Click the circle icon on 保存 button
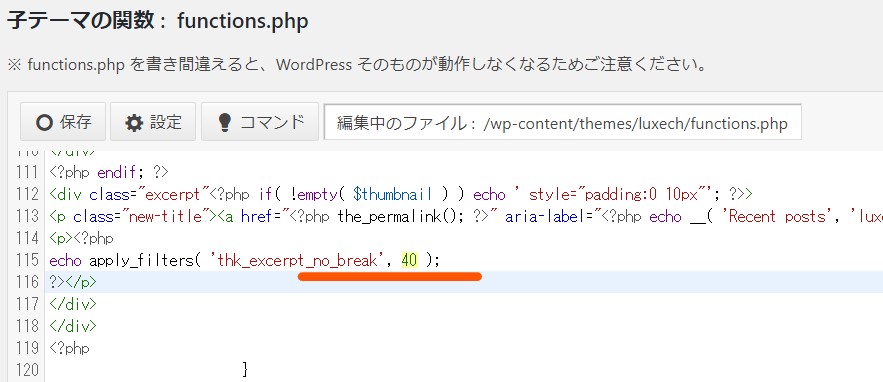 pyautogui.click(x=44, y=122)
